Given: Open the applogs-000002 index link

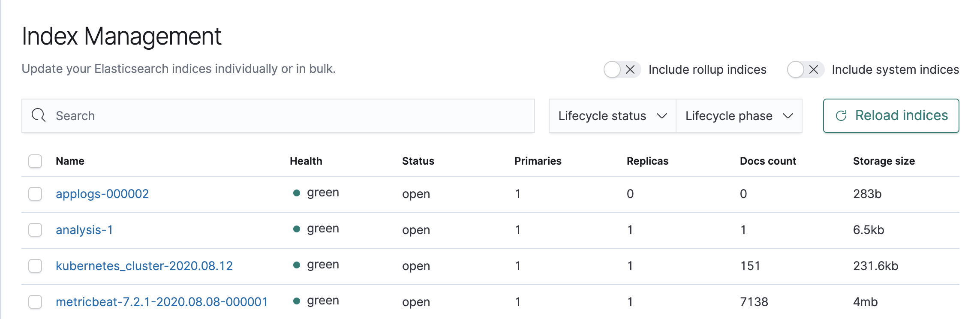Looking at the screenshot, I should point(102,194).
